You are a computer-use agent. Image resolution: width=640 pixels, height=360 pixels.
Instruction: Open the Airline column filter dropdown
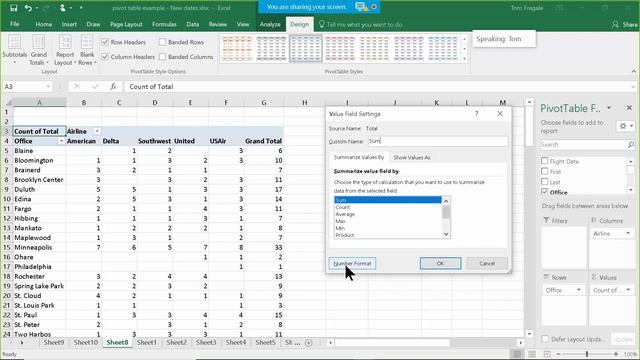tap(97, 131)
